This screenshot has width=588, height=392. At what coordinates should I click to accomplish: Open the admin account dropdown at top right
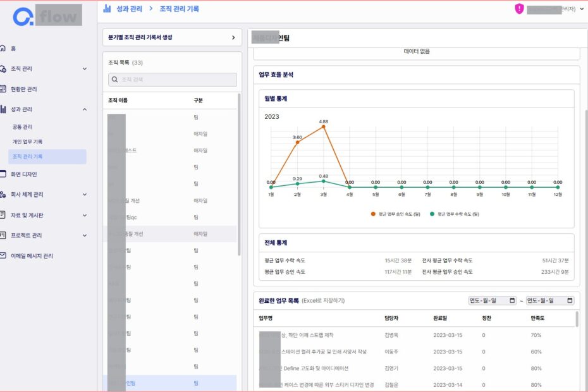point(582,9)
